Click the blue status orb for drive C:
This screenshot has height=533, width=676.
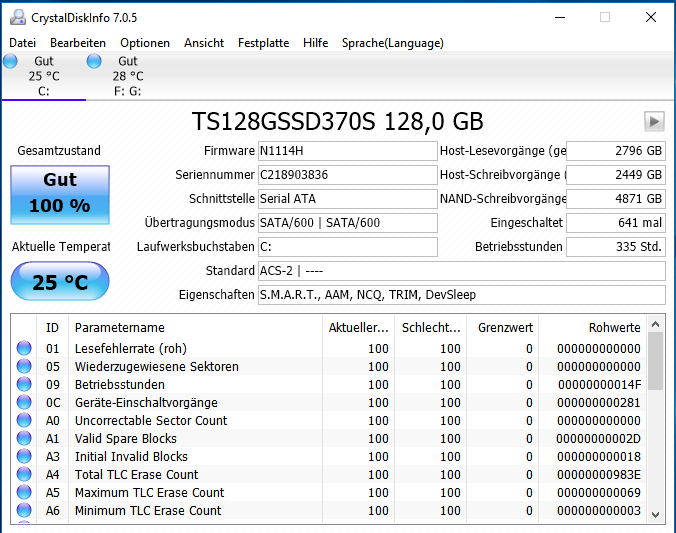(10, 61)
